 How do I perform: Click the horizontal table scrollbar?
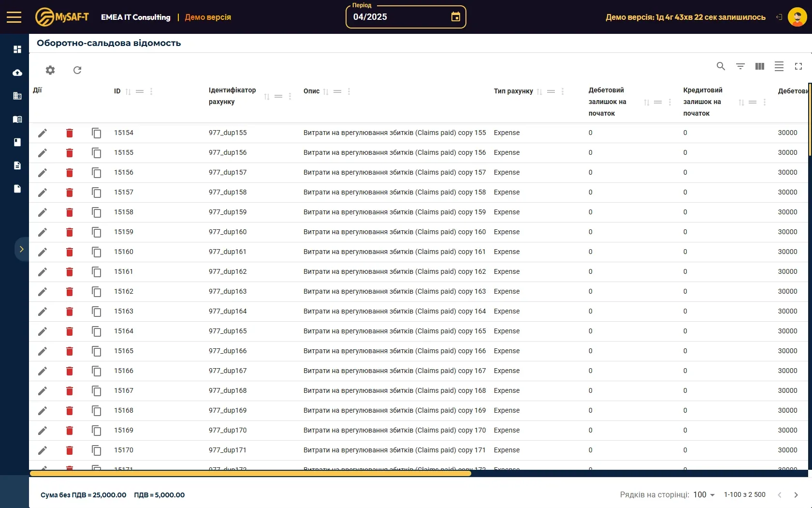coord(250,473)
